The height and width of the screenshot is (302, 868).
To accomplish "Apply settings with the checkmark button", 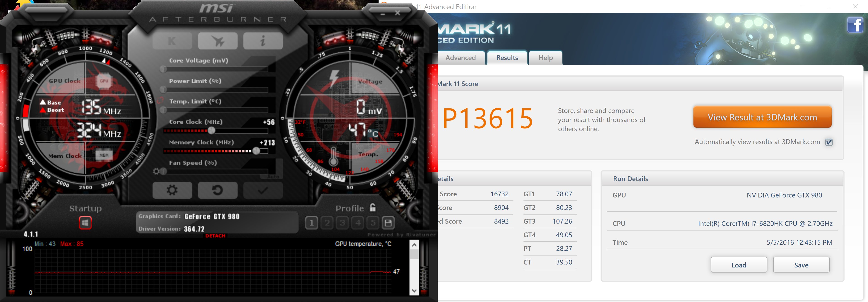I will tap(263, 190).
